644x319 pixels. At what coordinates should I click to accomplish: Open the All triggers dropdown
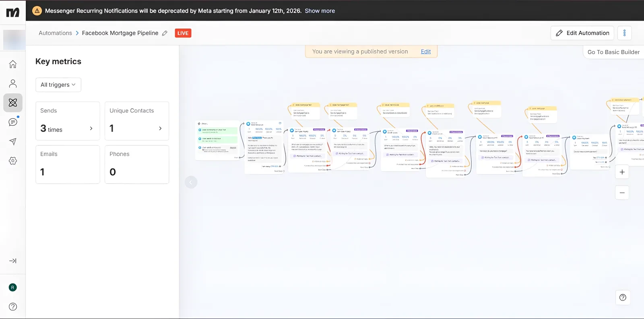coord(58,85)
